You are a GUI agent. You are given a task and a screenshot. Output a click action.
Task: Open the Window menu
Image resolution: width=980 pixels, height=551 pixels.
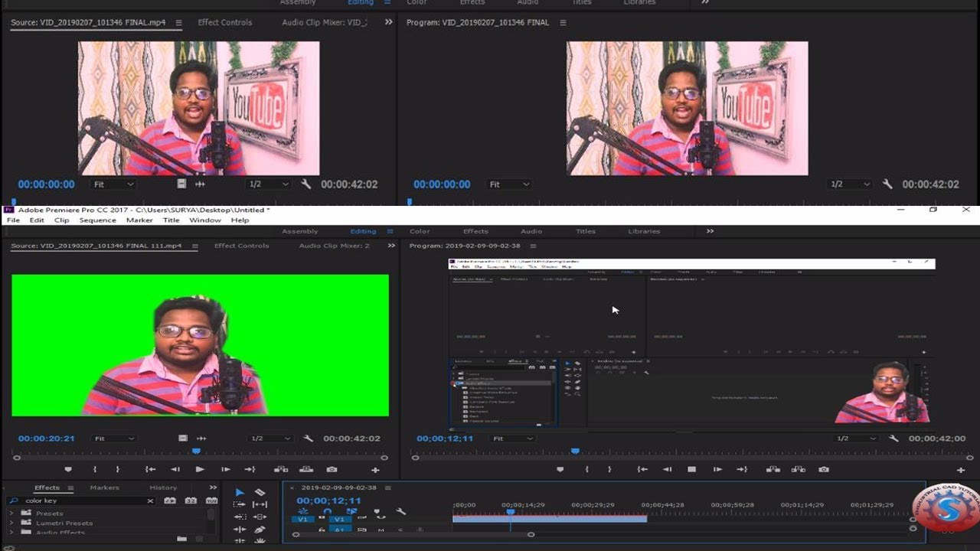(x=205, y=220)
